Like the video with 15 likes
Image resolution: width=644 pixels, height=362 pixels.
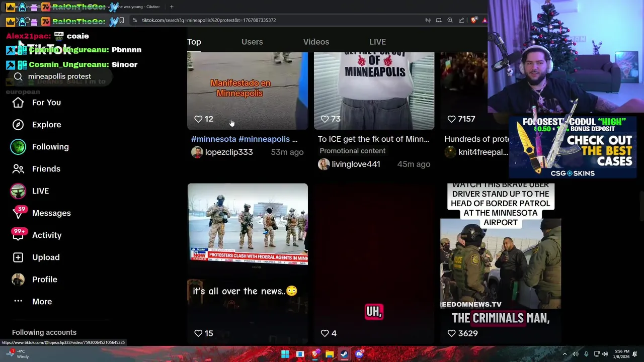tap(198, 333)
